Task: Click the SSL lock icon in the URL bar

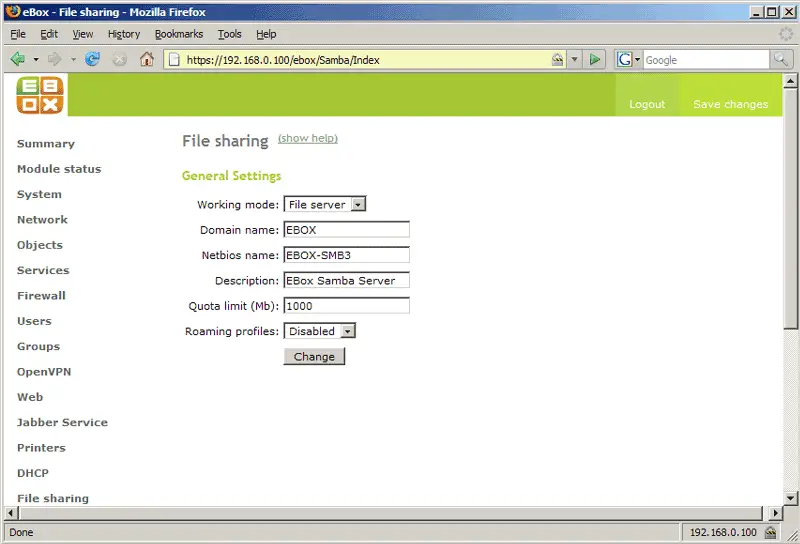Action: 558,60
